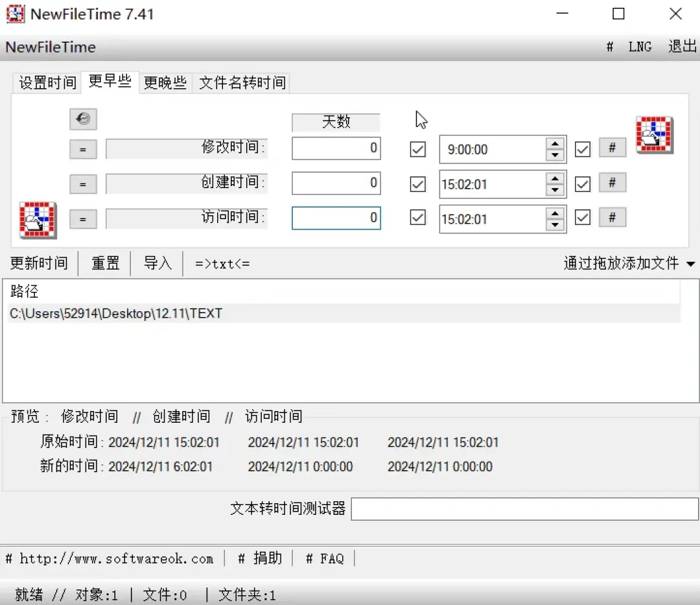Screen dimensions: 700x605
Task: Click the # 捐助 donate link
Action: pyautogui.click(x=260, y=558)
